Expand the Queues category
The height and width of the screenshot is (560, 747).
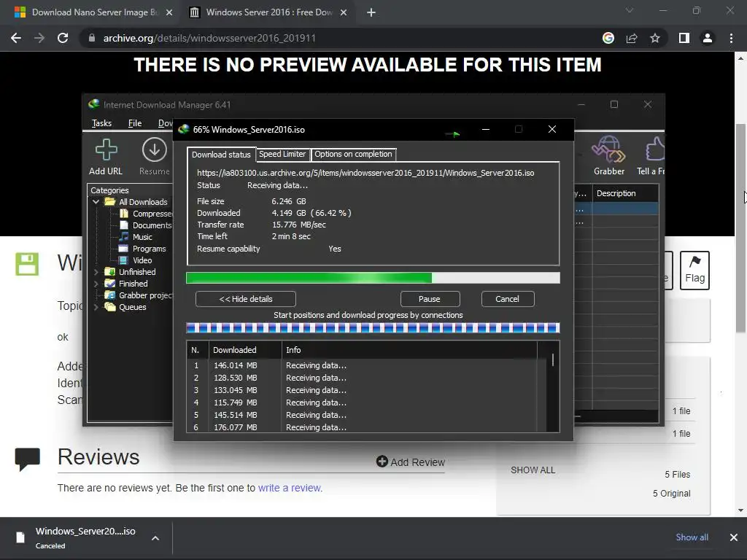(96, 307)
